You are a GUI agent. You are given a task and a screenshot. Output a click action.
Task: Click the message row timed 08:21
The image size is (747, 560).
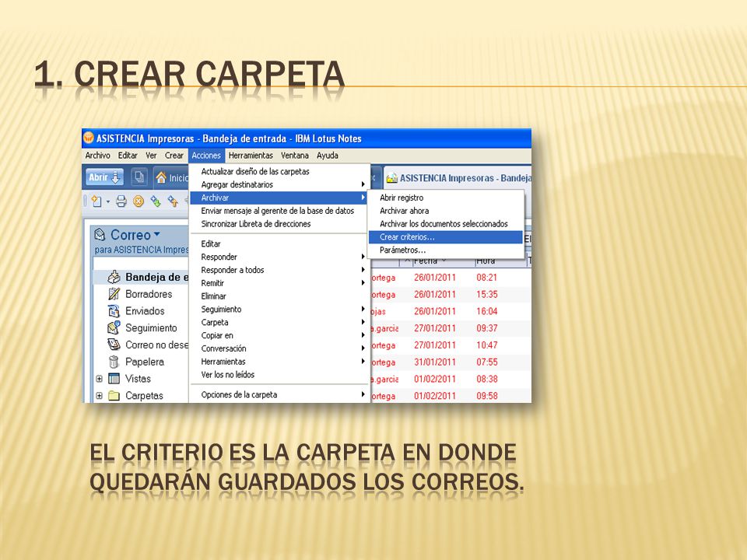451,277
